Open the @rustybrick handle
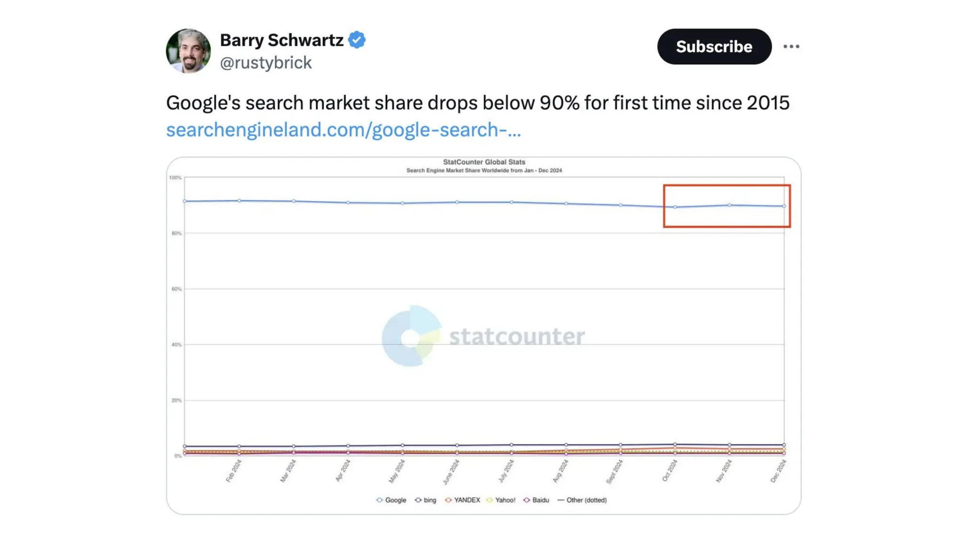Image resolution: width=980 pixels, height=551 pixels. (x=266, y=63)
